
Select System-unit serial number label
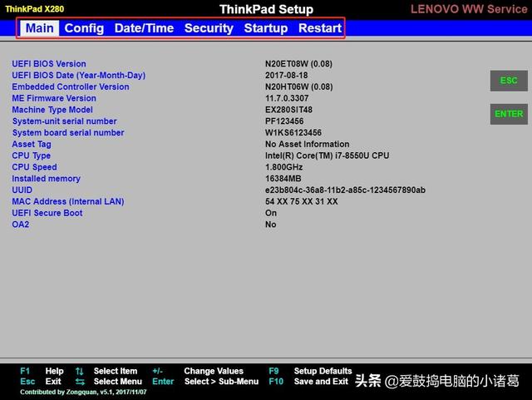pos(65,121)
